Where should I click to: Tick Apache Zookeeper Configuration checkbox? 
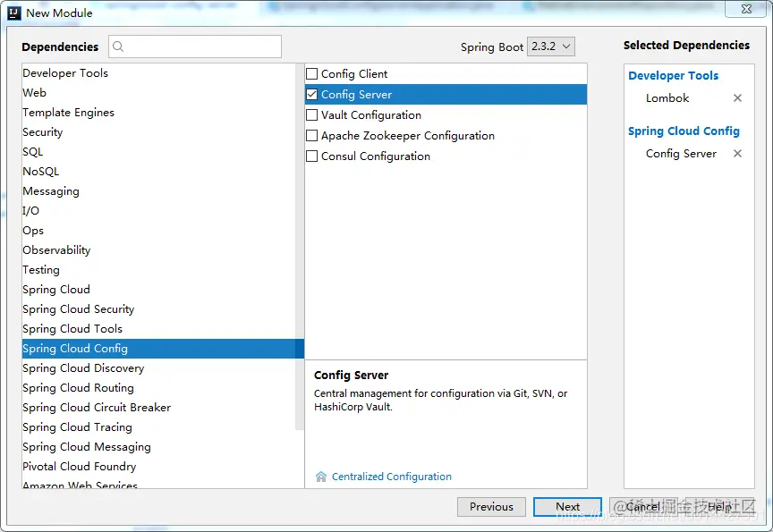pyautogui.click(x=311, y=136)
